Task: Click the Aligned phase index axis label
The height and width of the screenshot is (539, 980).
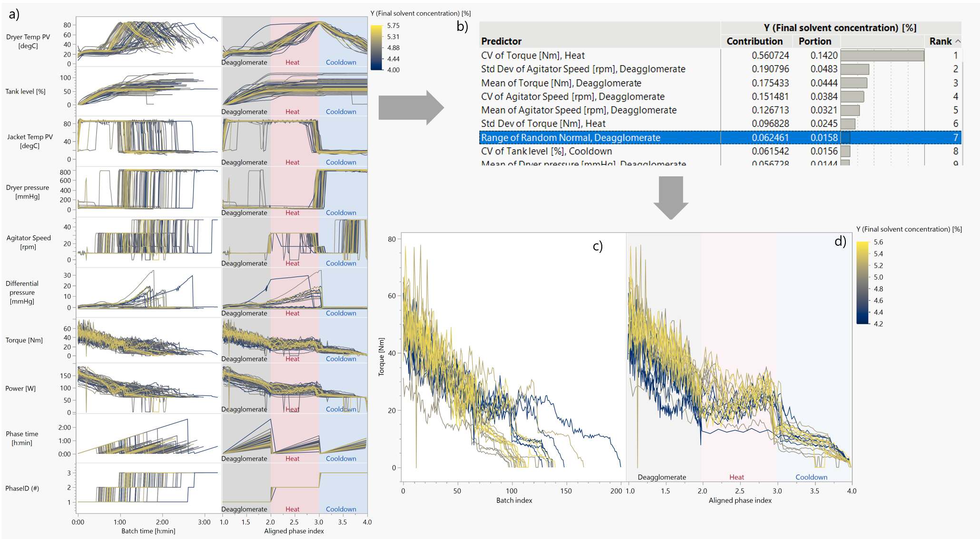Action: (740, 500)
